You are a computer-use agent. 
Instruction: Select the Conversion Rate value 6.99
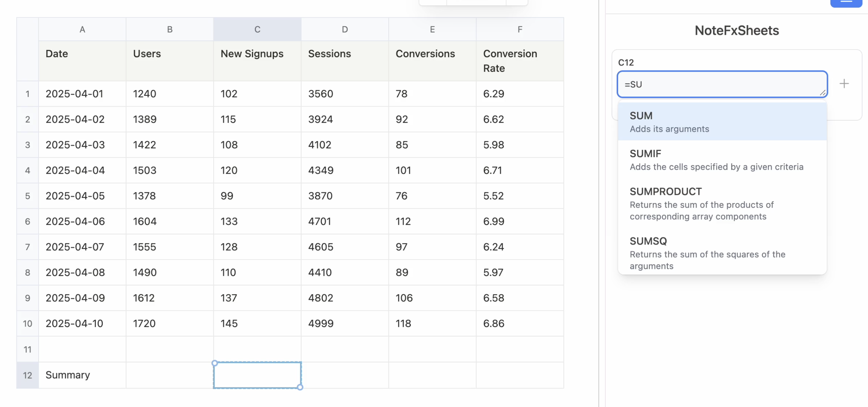[x=494, y=221]
